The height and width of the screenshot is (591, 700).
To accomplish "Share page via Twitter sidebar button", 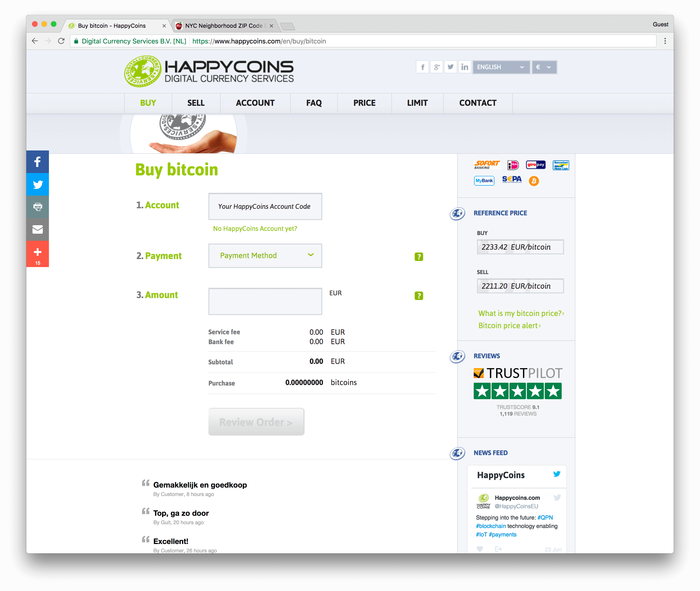I will 38,184.
